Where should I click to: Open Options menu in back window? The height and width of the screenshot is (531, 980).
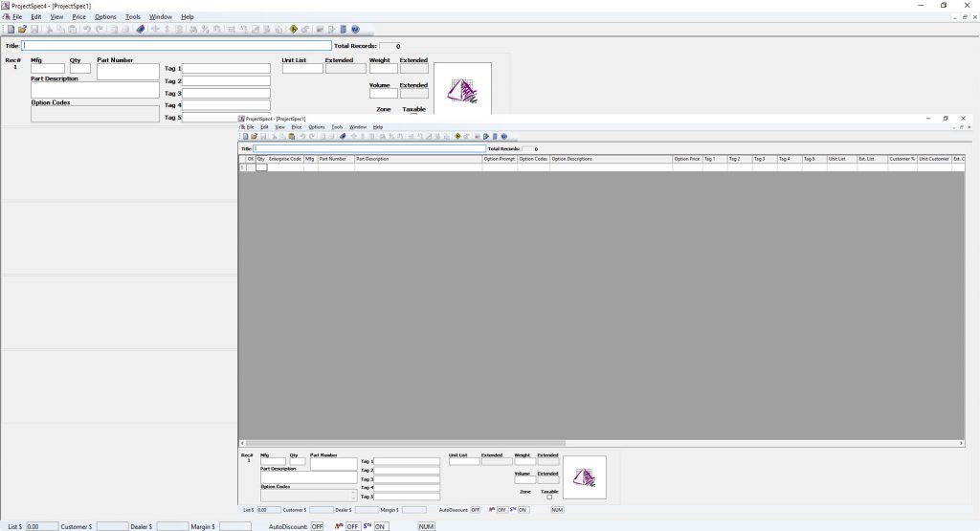(105, 17)
